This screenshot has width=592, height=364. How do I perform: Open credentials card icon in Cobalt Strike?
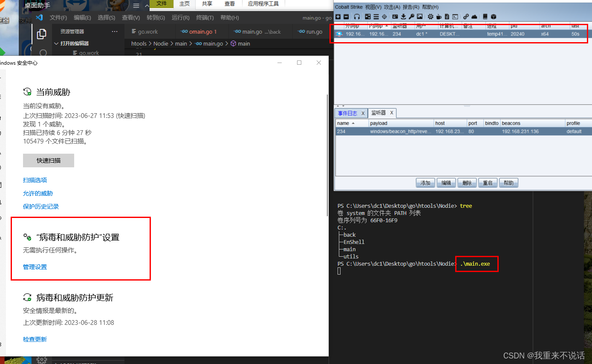point(395,17)
